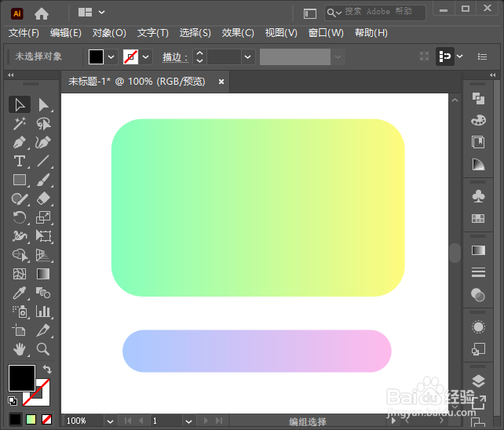Select the Rectangle tool
This screenshot has width=504, height=430.
tap(20, 180)
